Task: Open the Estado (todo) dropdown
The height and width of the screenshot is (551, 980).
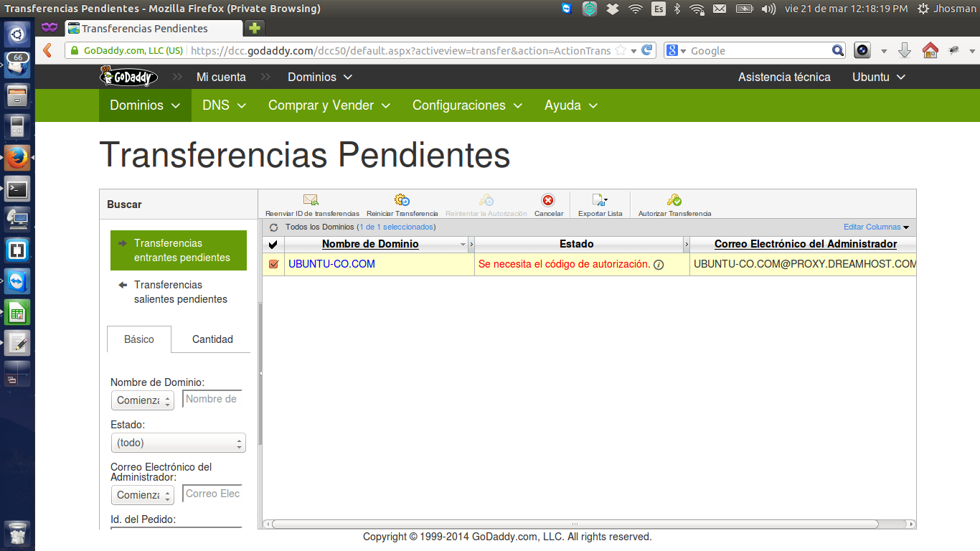Action: pyautogui.click(x=178, y=443)
